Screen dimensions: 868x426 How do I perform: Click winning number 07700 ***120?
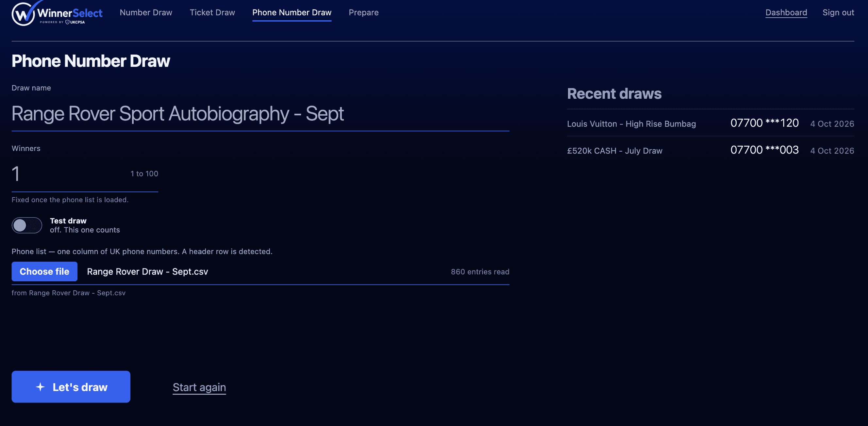pyautogui.click(x=764, y=123)
